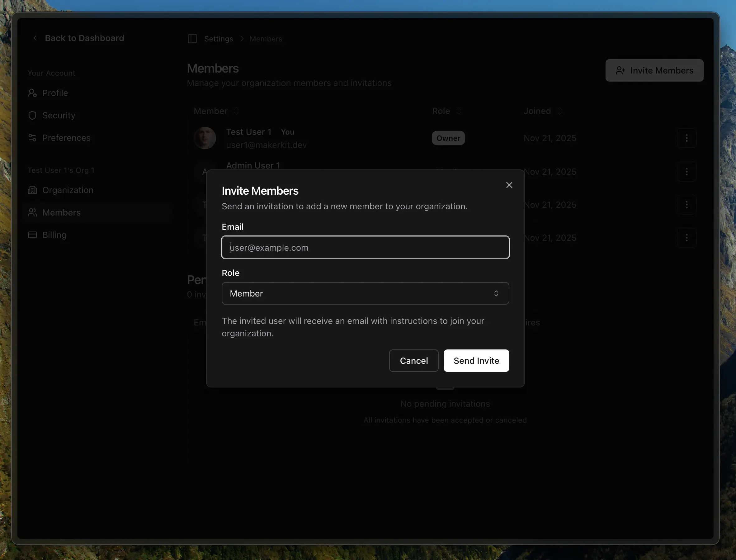This screenshot has width=736, height=560.
Task: Sort the member list by Role
Action: coord(446,111)
